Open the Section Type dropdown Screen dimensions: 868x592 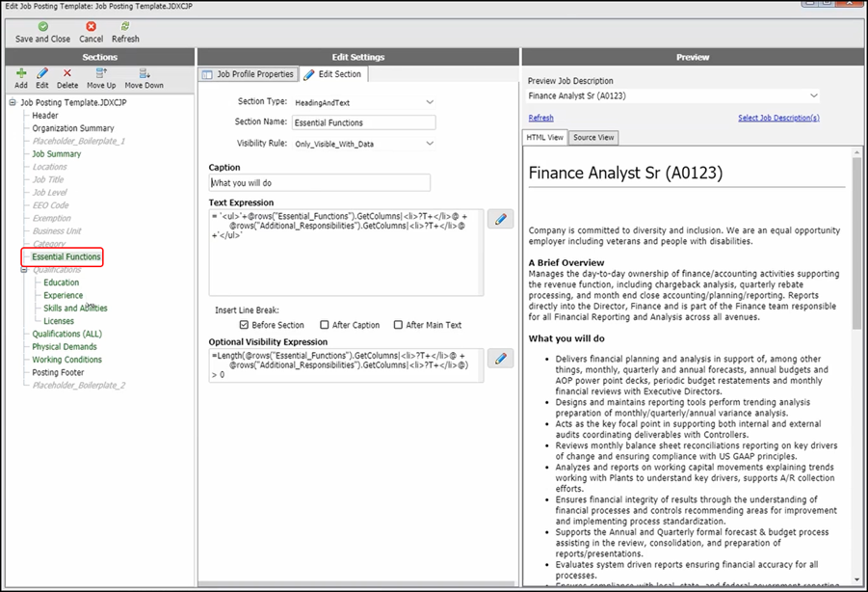(x=430, y=101)
